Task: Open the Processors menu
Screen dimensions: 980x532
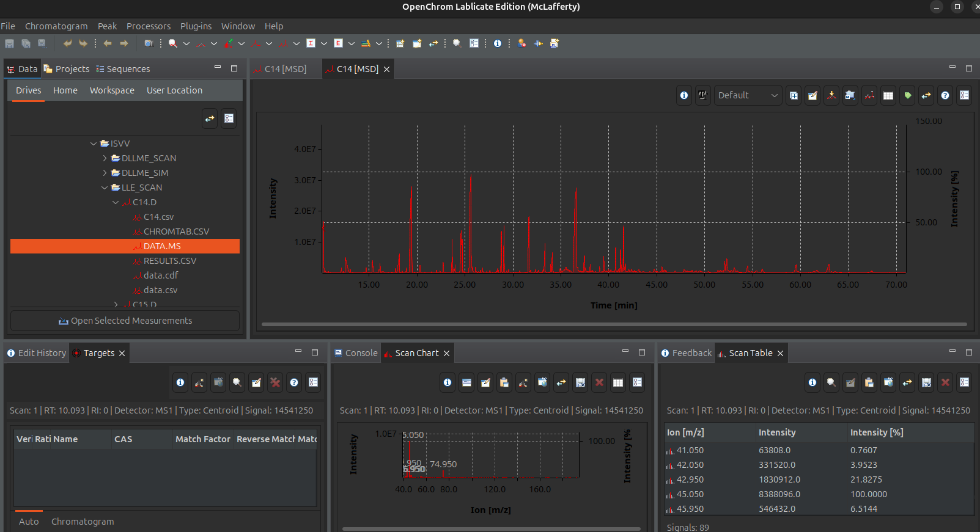Action: click(148, 26)
